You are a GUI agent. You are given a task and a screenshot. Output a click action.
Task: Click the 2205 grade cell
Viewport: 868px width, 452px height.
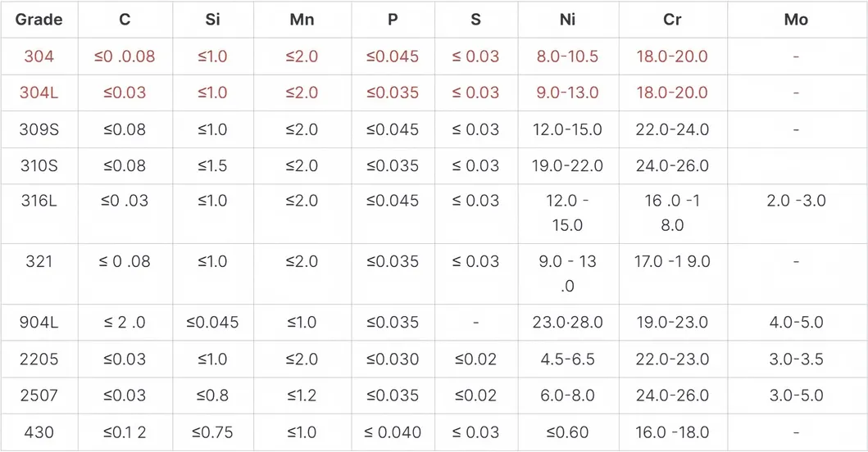coord(39,359)
